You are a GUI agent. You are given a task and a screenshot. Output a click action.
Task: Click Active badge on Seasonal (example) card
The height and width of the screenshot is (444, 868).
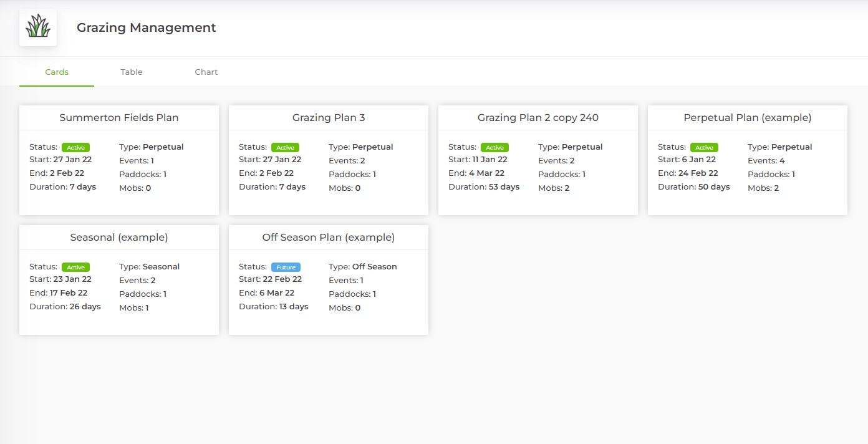pyautogui.click(x=75, y=267)
